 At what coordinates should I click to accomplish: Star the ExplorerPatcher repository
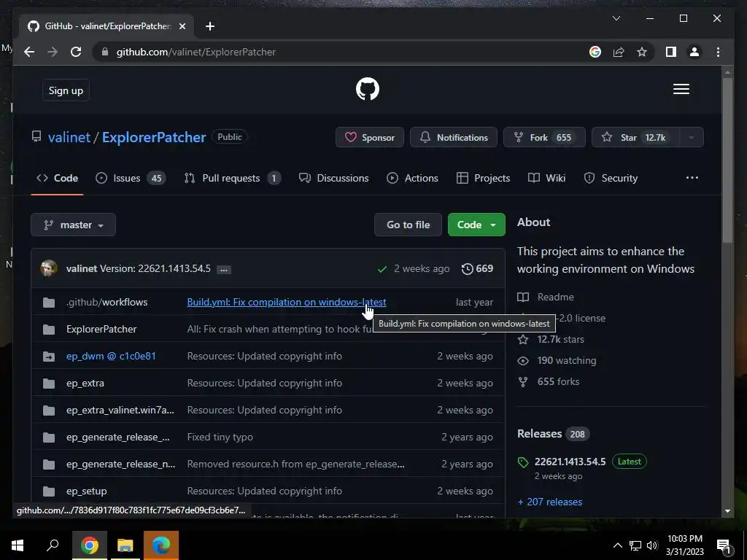coord(635,138)
